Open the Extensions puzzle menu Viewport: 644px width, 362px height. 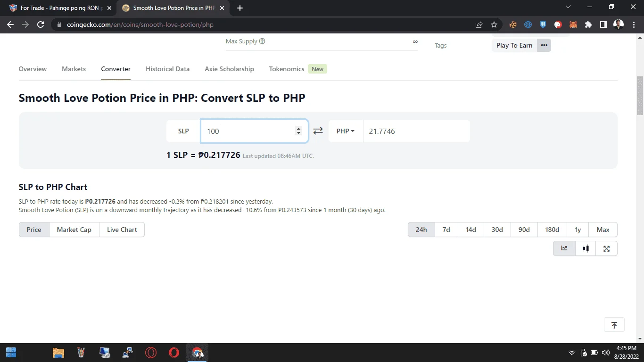coord(588,25)
